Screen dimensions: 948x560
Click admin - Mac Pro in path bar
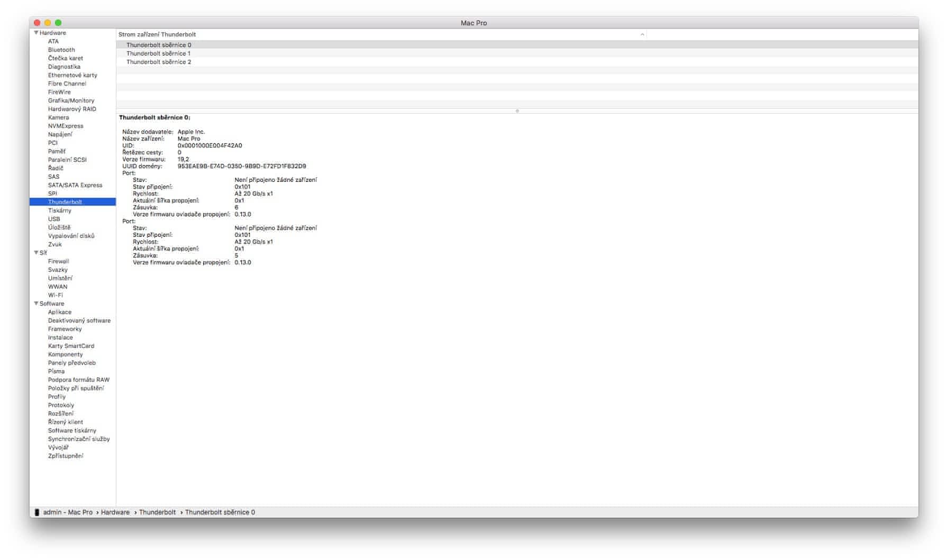click(x=68, y=512)
